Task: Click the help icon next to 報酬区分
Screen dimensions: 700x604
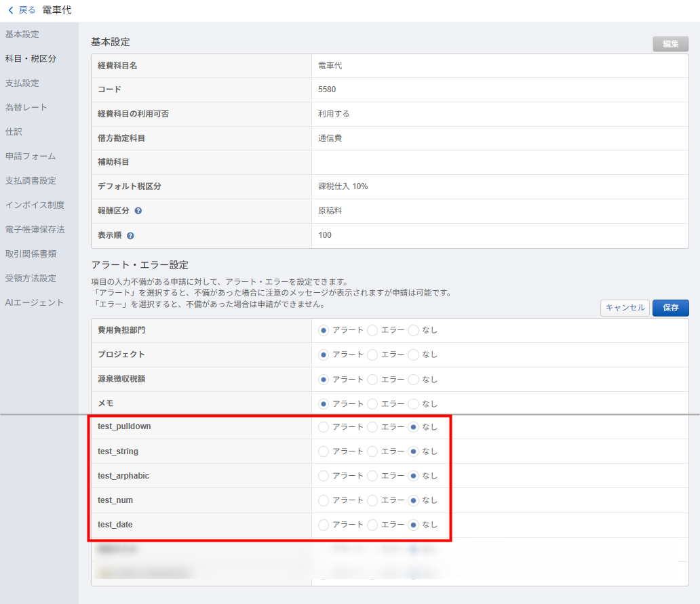Action: tap(138, 211)
